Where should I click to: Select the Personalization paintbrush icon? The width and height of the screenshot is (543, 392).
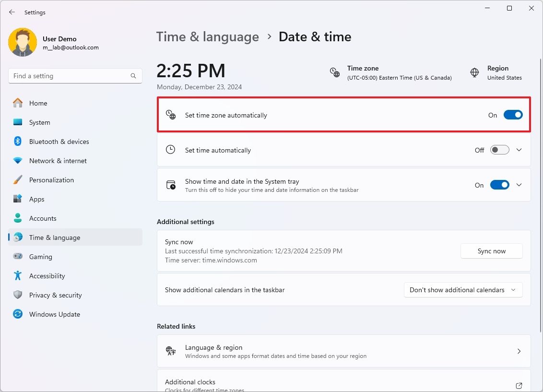[x=18, y=180]
